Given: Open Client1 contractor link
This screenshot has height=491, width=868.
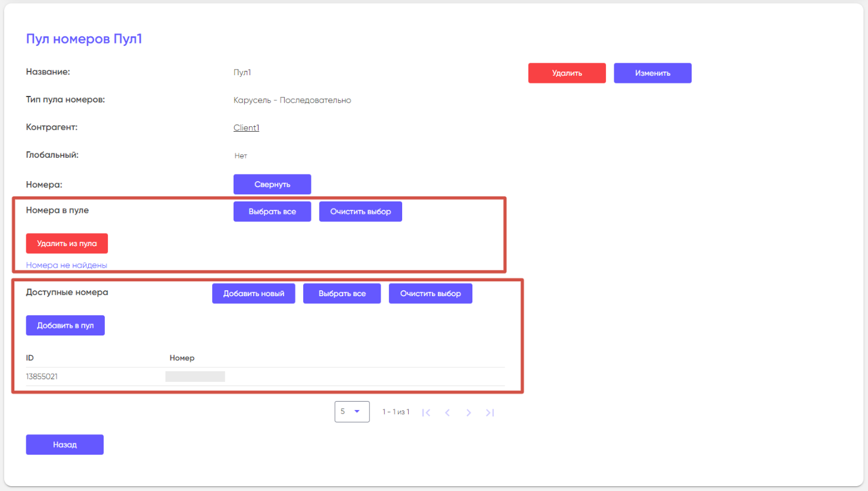Looking at the screenshot, I should coord(246,128).
